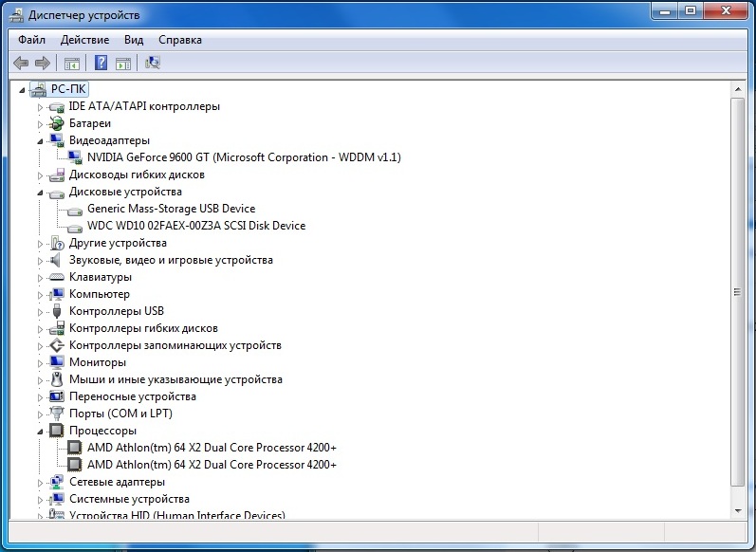The width and height of the screenshot is (756, 552).
Task: Select Контроллеры гибких дисков label
Action: [143, 328]
